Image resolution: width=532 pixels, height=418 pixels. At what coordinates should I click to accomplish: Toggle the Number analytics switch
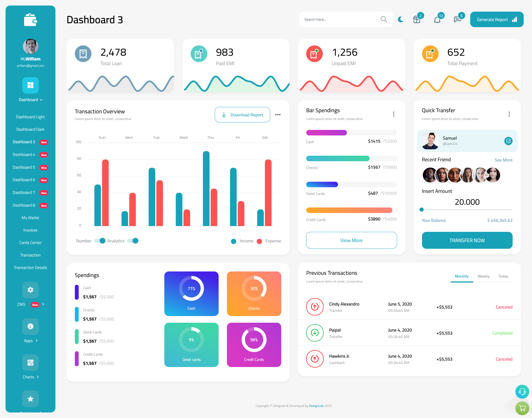[x=98, y=240]
